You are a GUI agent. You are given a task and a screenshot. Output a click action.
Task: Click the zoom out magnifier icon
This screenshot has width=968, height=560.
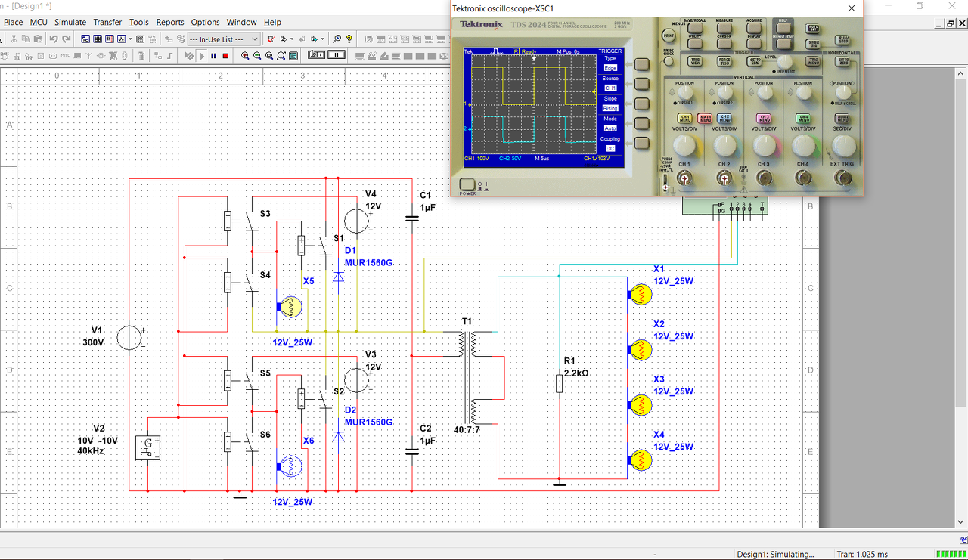click(257, 56)
